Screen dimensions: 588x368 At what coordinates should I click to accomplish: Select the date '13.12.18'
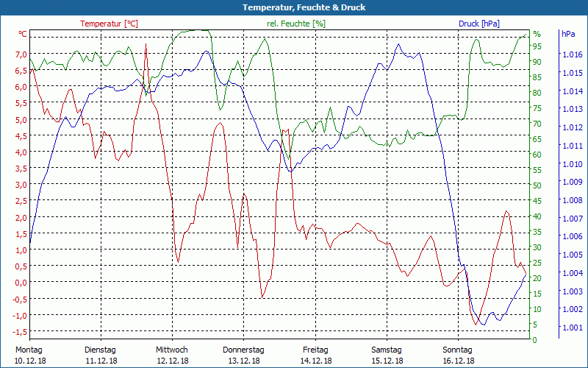(x=244, y=361)
